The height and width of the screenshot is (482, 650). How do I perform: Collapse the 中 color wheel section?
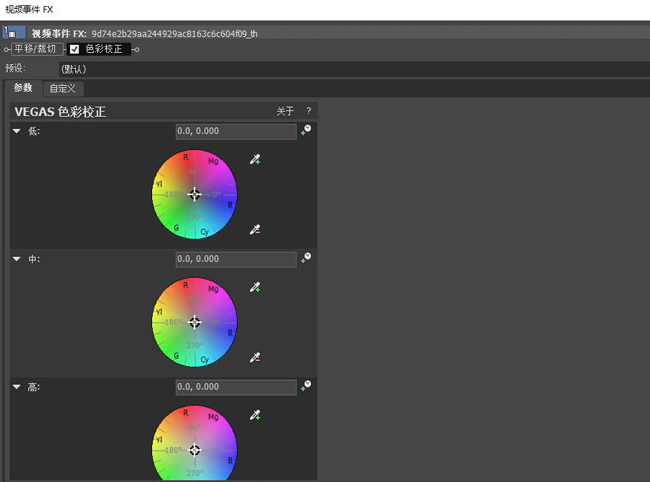pos(17,259)
